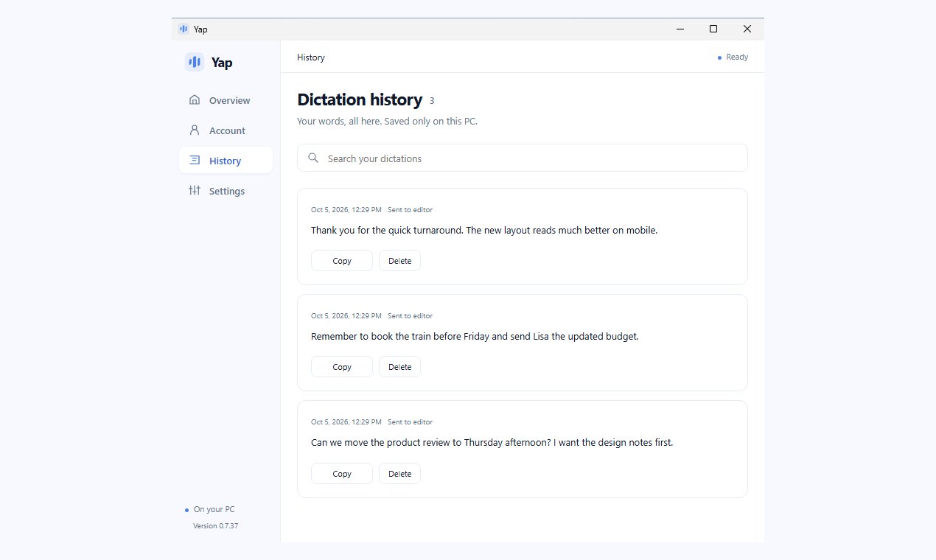Click the Ready status dot indicator
Screen dimensions: 936x560
click(719, 57)
